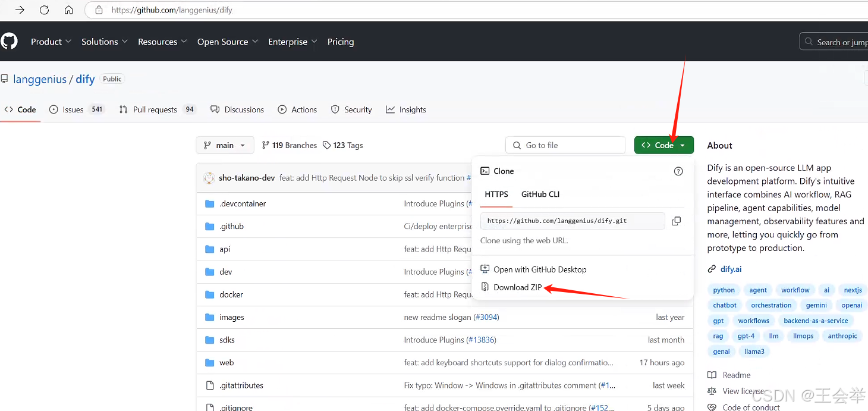Click the anthropic topic tag

coord(842,336)
